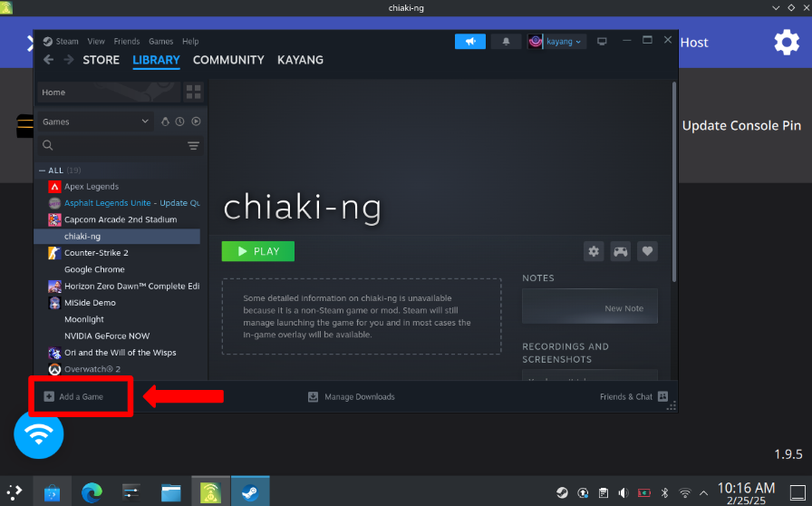The height and width of the screenshot is (506, 812).
Task: Open library collections grid view icon
Action: 193,92
